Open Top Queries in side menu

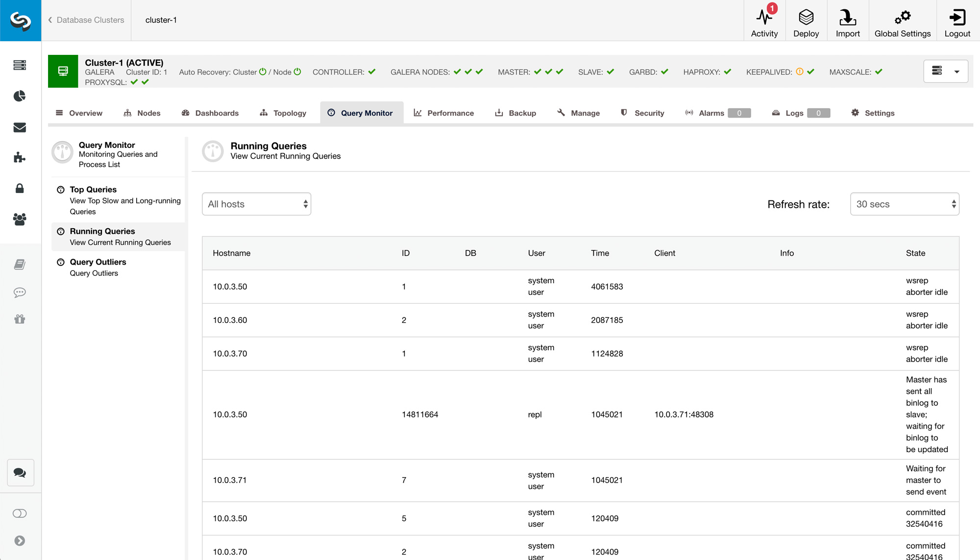[93, 190]
